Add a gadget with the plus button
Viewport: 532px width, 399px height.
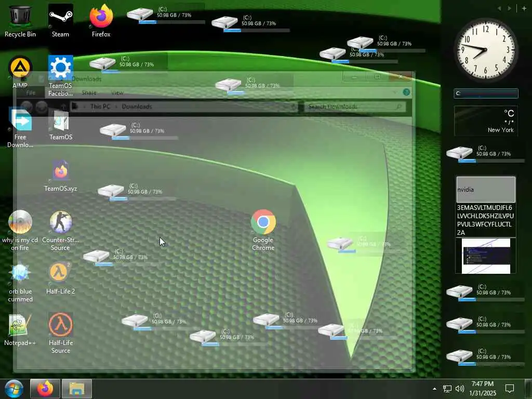(x=524, y=8)
